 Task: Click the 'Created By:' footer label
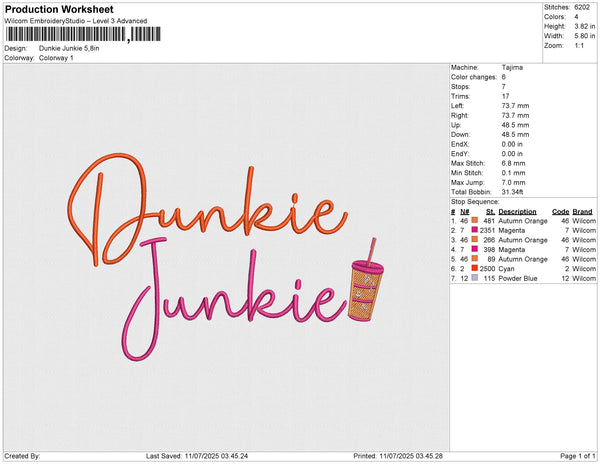pyautogui.click(x=22, y=456)
